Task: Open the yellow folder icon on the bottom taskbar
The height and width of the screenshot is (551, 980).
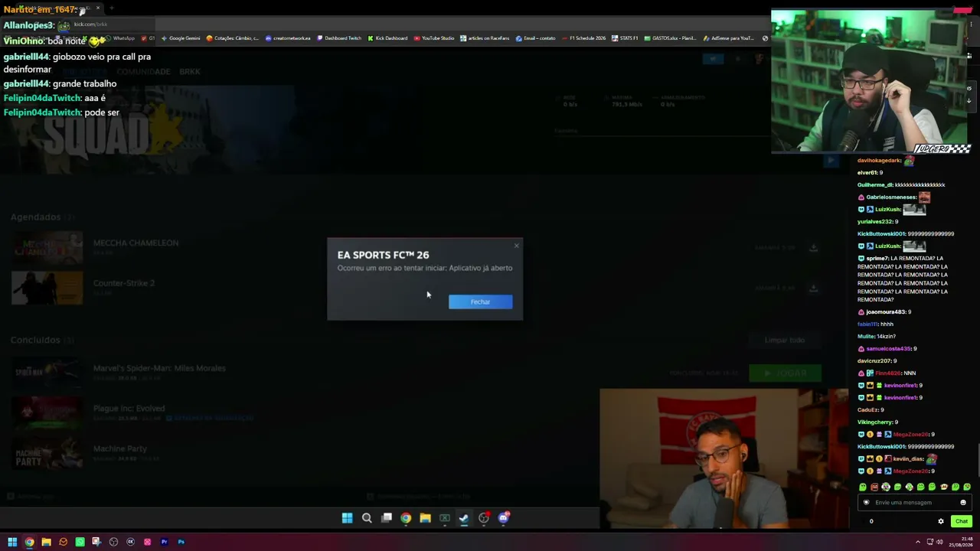Action: (x=46, y=542)
